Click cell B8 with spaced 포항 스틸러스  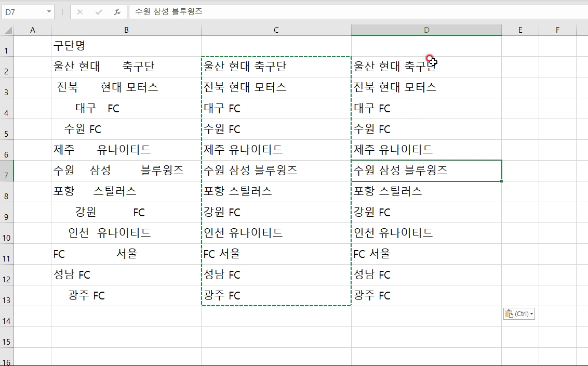tap(126, 192)
